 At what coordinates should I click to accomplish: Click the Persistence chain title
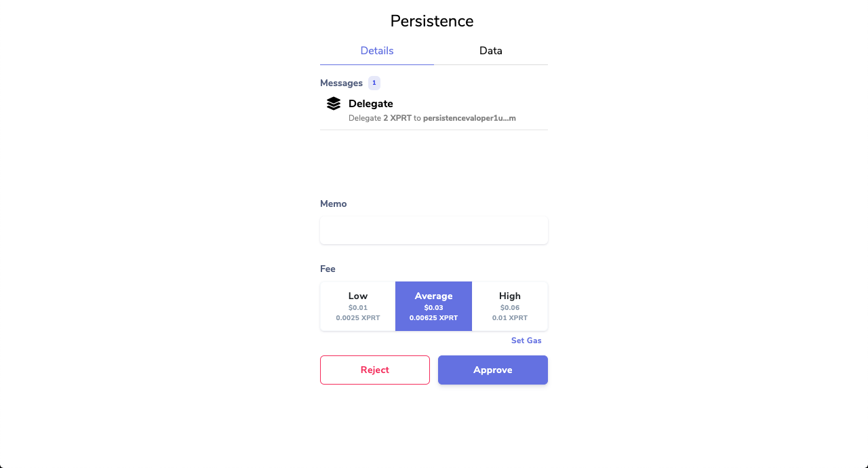coord(432,21)
